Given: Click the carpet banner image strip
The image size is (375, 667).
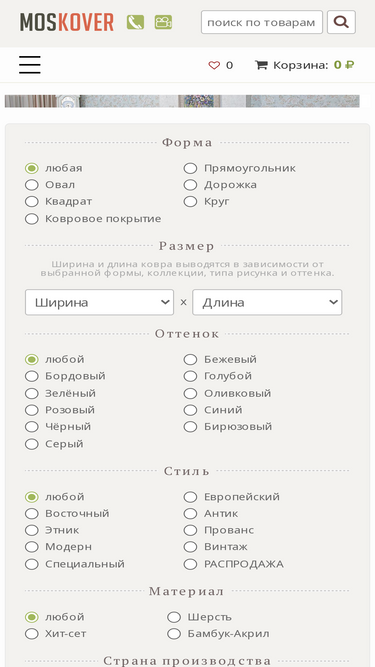Looking at the screenshot, I should click(x=182, y=101).
